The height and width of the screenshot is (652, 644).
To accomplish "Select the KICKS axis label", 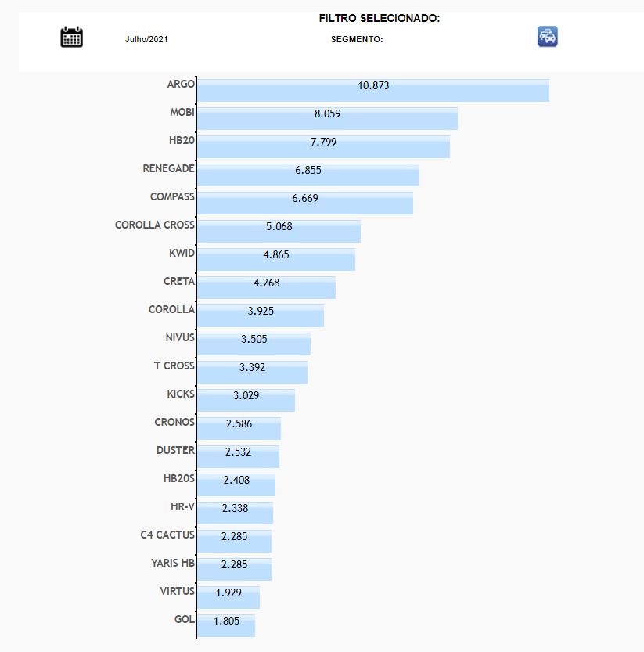I will (x=181, y=394).
